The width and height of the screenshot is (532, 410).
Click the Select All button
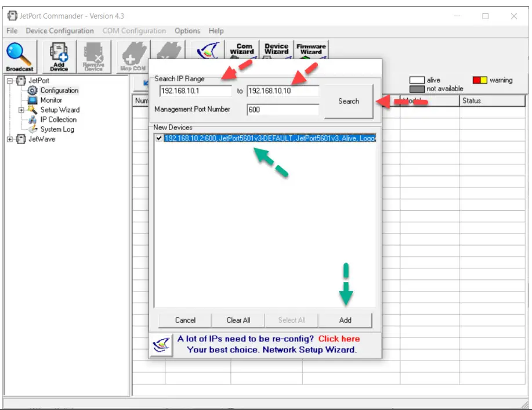(x=291, y=320)
